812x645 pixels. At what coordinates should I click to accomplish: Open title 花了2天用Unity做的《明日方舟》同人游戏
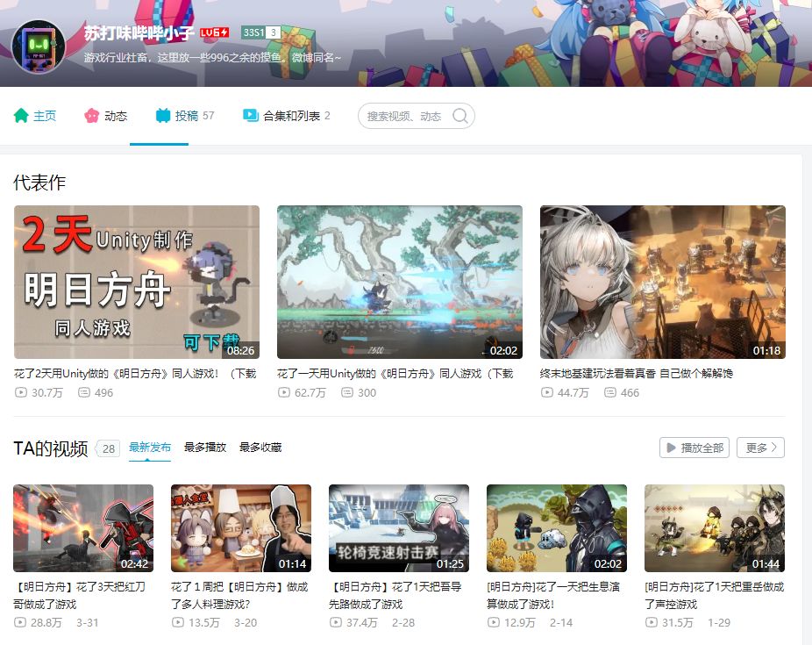click(x=135, y=374)
